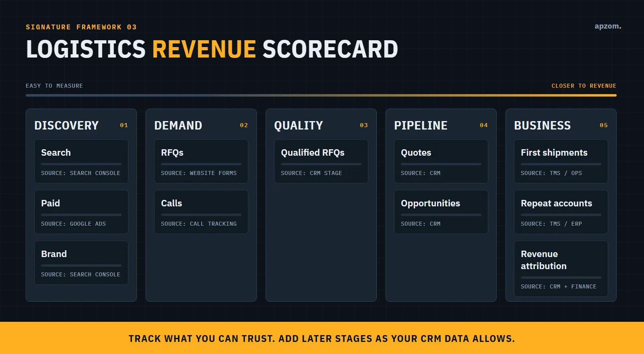
Task: Click the 'SOURCE: TMS / OPS' line
Action: (551, 173)
